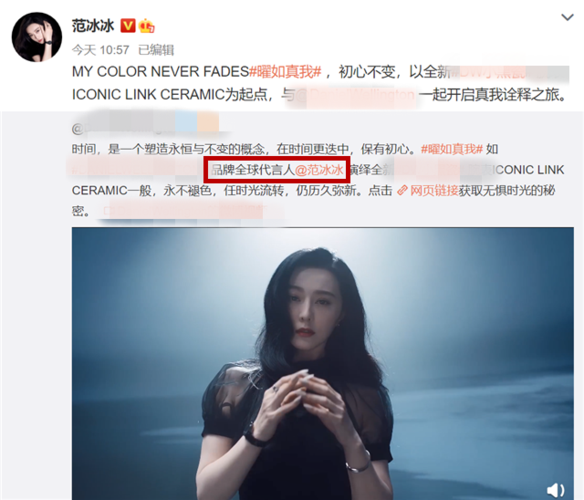Open the 今天 10:57 post timestamp
This screenshot has height=500, width=584.
point(101,50)
